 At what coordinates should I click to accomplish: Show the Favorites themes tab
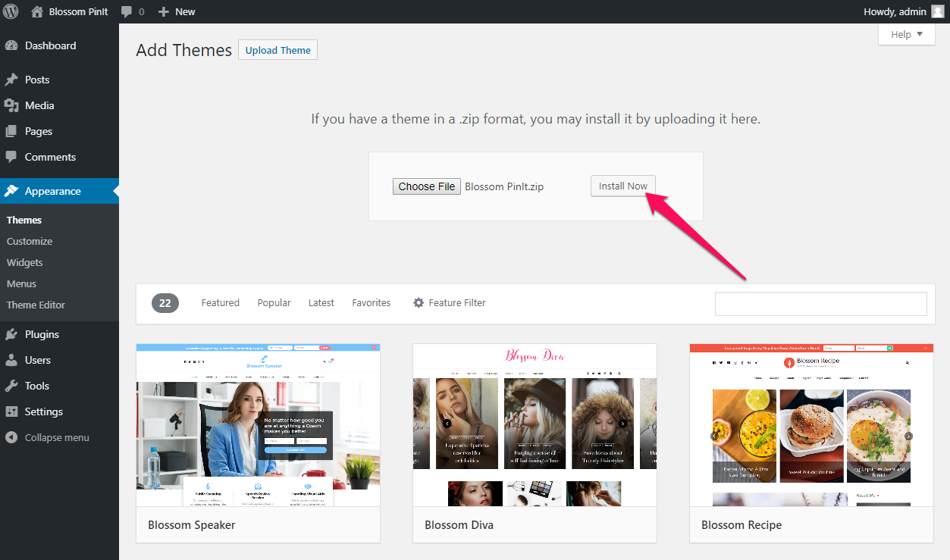(372, 302)
